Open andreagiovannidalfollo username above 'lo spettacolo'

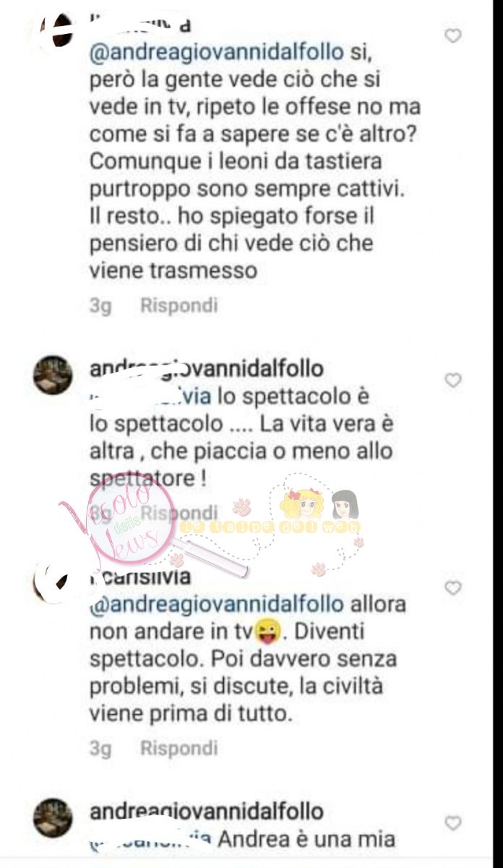206,369
